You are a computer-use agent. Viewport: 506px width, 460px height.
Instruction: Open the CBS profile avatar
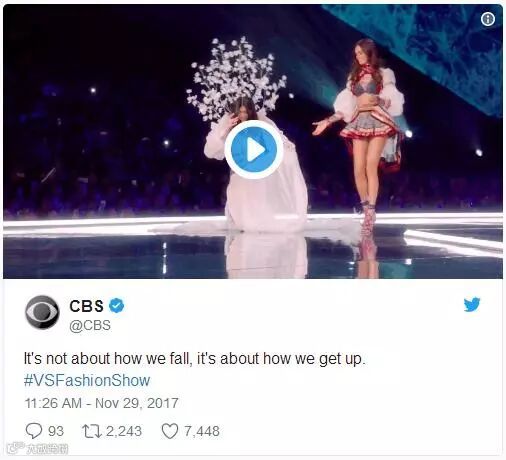[42, 312]
